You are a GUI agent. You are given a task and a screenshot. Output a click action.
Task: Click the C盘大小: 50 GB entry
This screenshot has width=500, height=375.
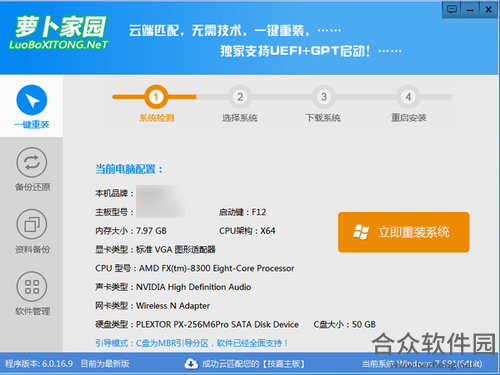pos(345,324)
